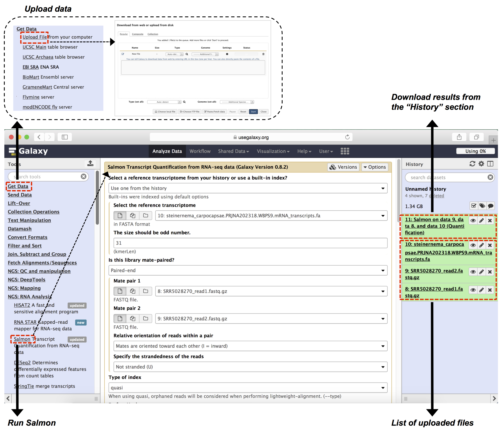Click the usegalaxy.org address bar
This screenshot has width=504, height=432.
click(x=251, y=137)
